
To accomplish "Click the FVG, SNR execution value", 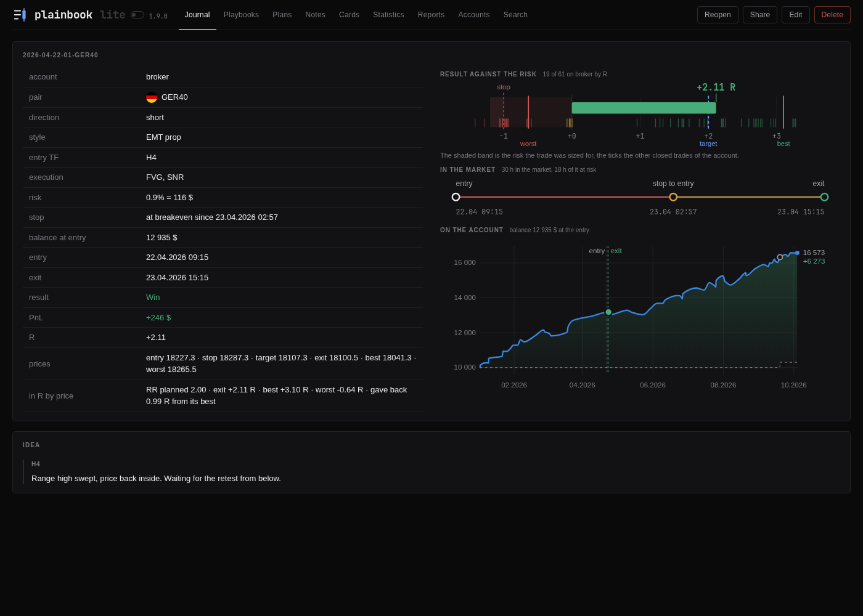I will click(x=165, y=177).
